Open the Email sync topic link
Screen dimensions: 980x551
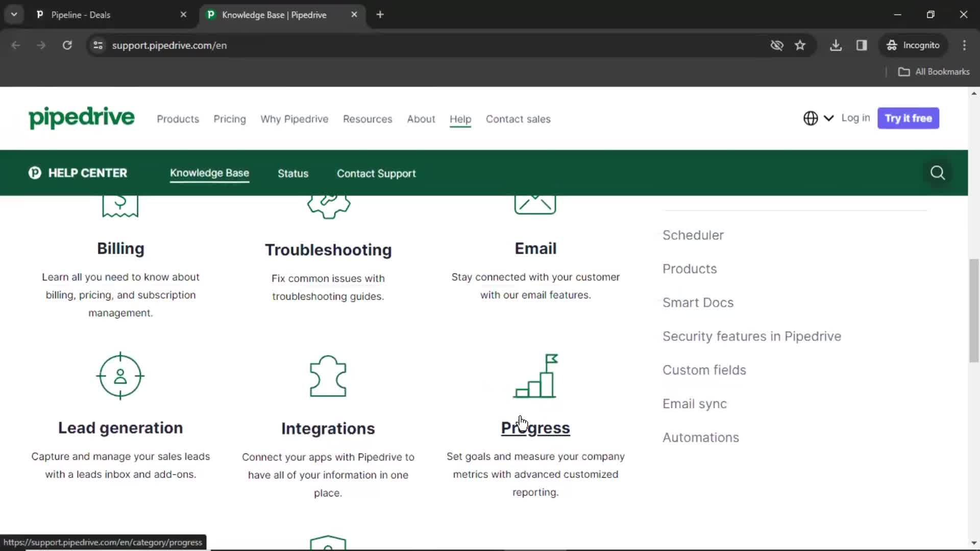point(695,404)
